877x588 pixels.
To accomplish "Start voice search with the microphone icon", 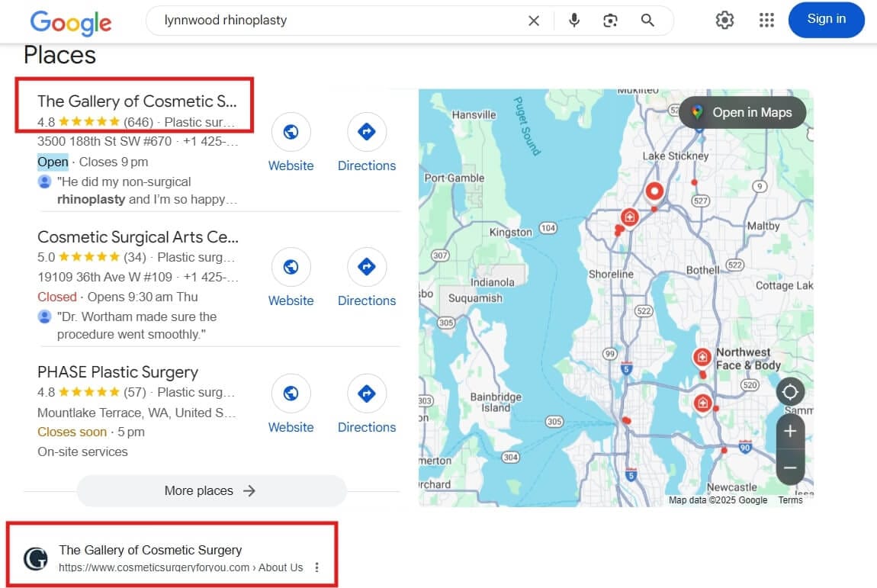I will click(x=573, y=21).
